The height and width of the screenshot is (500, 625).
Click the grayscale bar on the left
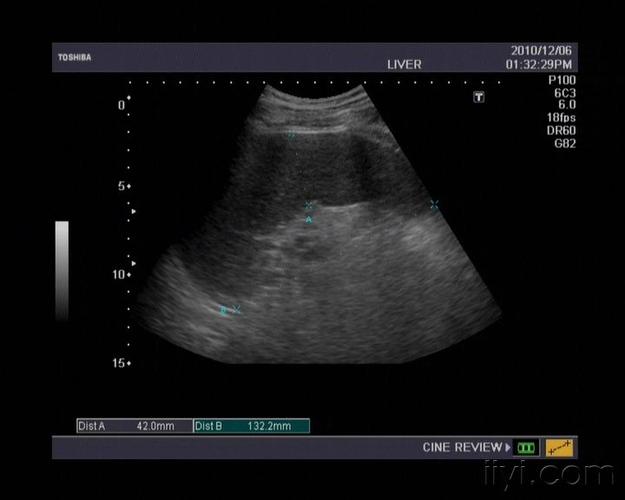click(62, 270)
